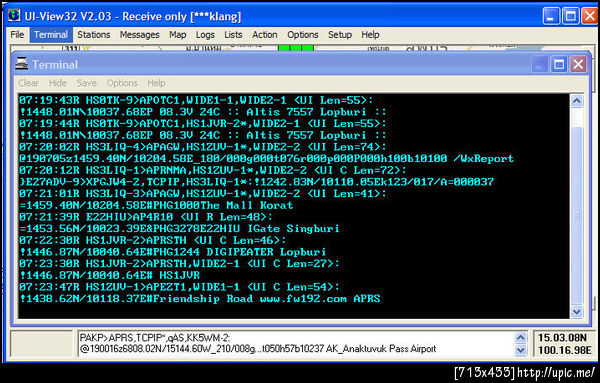600x383 pixels.
Task: Open the Stations menu
Action: click(x=94, y=35)
